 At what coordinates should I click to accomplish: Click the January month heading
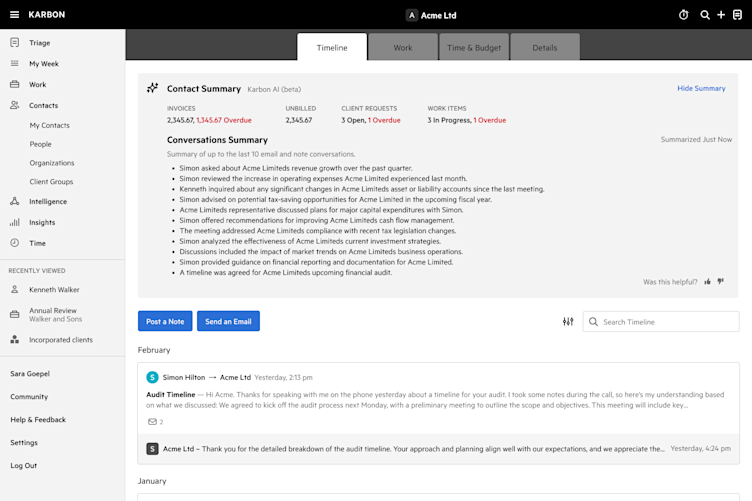[152, 481]
